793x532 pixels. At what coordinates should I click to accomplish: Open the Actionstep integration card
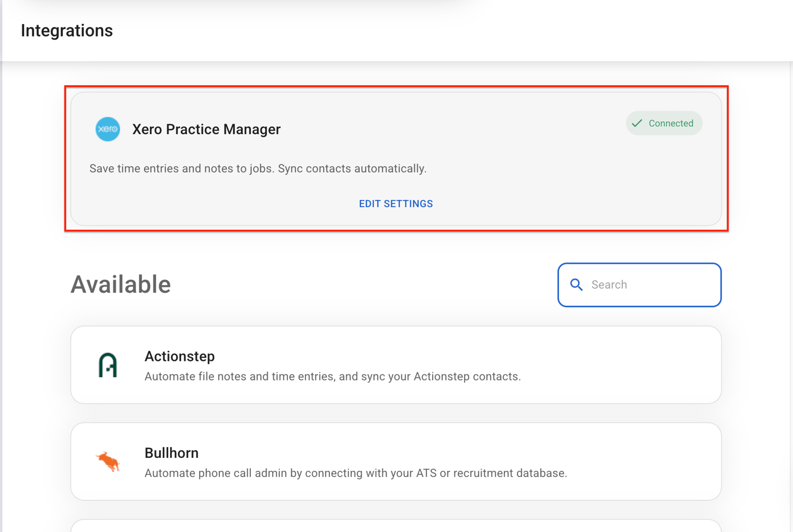396,364
